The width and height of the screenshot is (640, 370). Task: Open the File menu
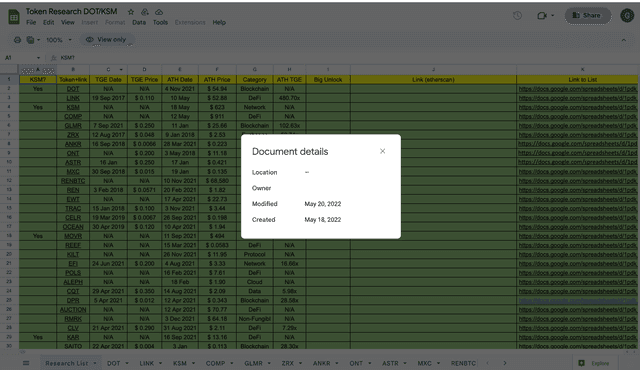click(31, 22)
